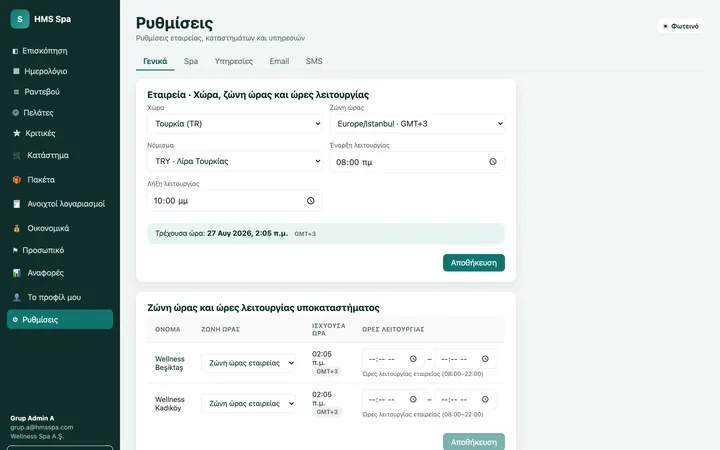Viewport: 720px width, 450px height.
Task: Click the HMS Spa logo badge
Action: tap(20, 19)
